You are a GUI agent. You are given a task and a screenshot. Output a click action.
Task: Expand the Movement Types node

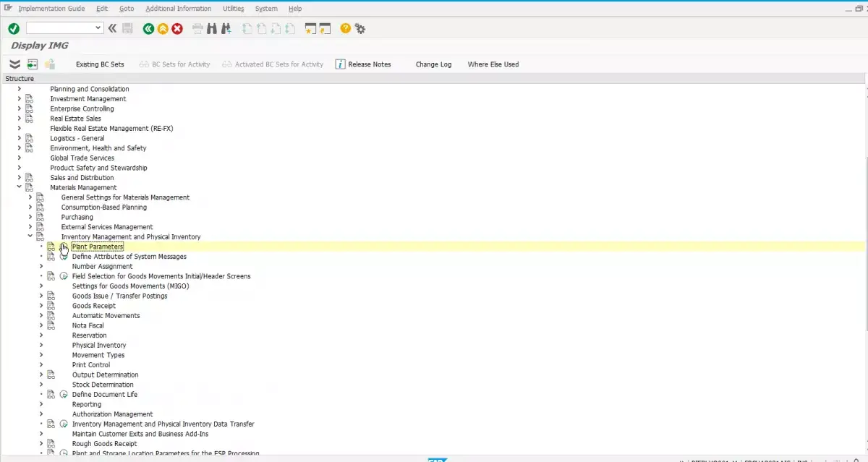[x=41, y=355]
